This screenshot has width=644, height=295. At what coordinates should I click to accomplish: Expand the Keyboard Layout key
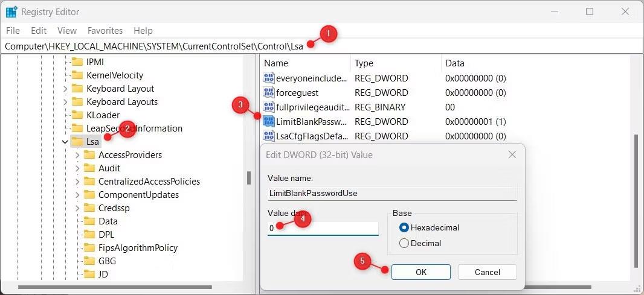(65, 89)
